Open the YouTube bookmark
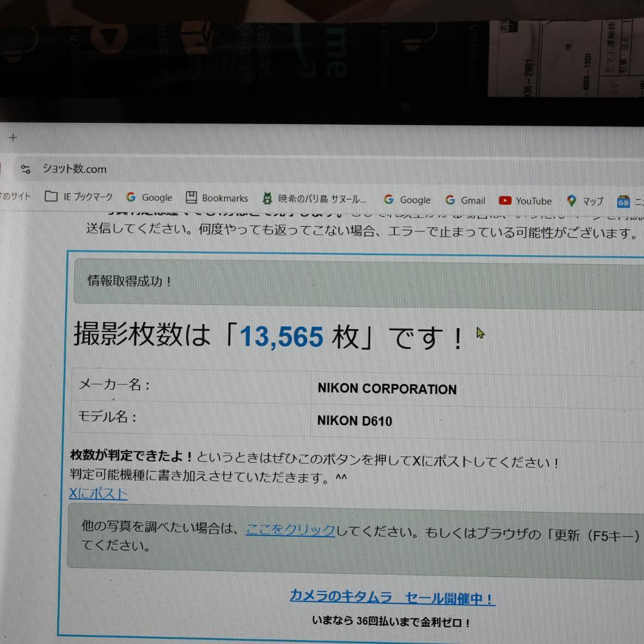This screenshot has width=644, height=644. pos(525,201)
